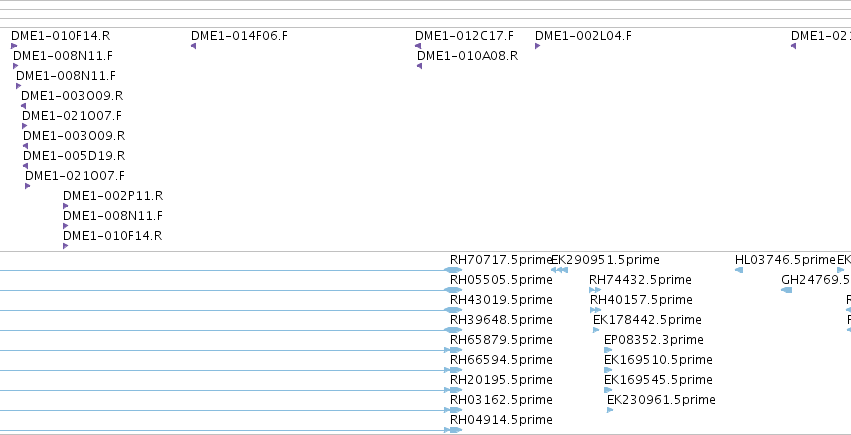Select the EST glyph below RH39648.5prime
Image resolution: width=851 pixels, height=435 pixels.
point(453,330)
